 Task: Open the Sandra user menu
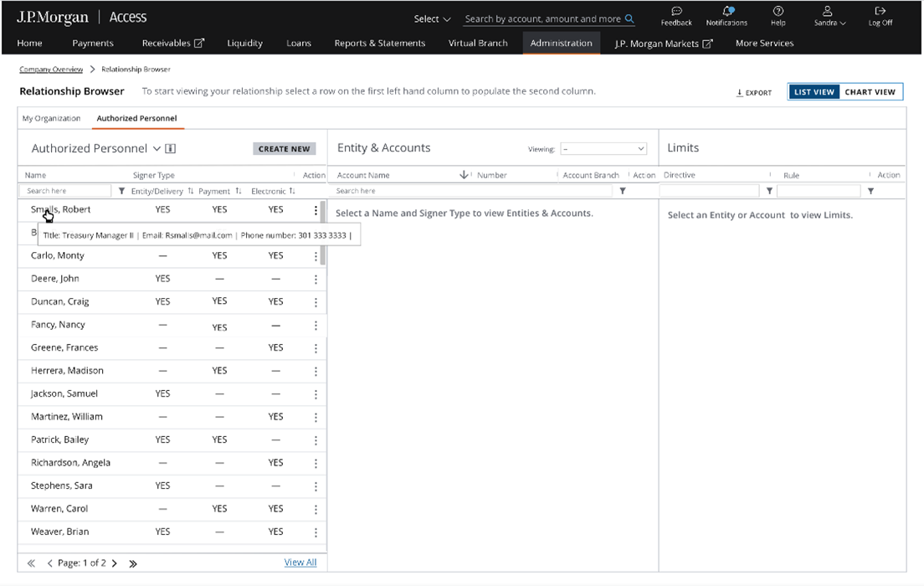coord(829,17)
